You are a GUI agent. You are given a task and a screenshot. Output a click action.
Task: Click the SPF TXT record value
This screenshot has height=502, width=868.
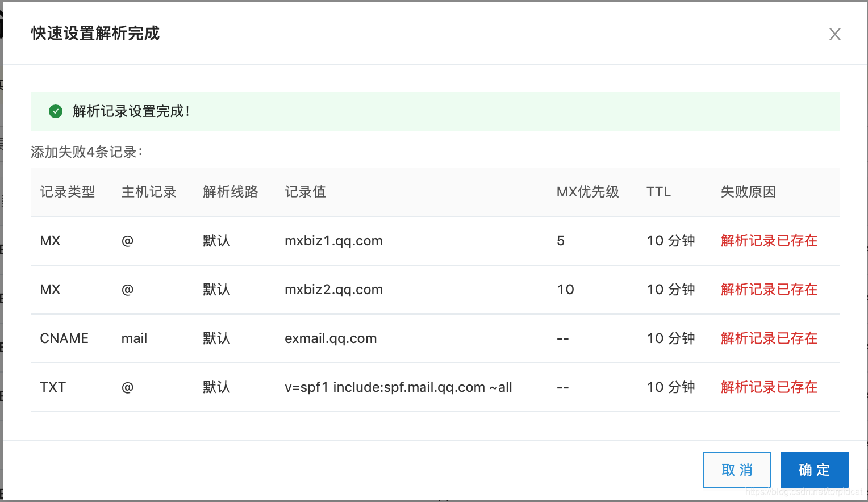coord(398,387)
